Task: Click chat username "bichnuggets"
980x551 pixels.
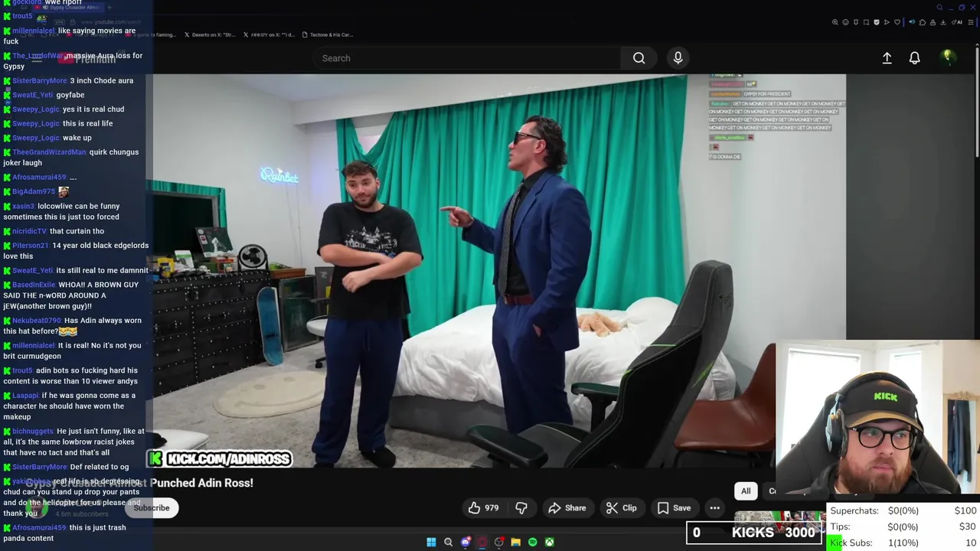Action: tap(33, 432)
